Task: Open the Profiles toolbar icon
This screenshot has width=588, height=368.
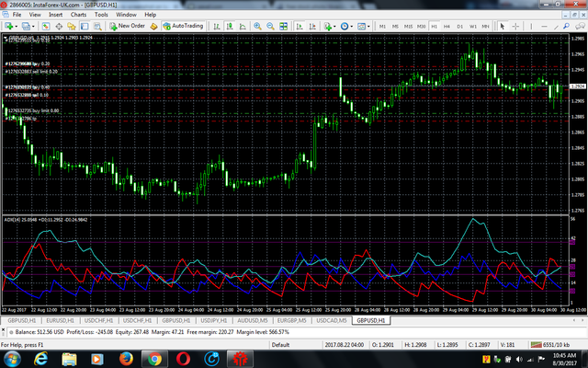Action: coord(26,27)
